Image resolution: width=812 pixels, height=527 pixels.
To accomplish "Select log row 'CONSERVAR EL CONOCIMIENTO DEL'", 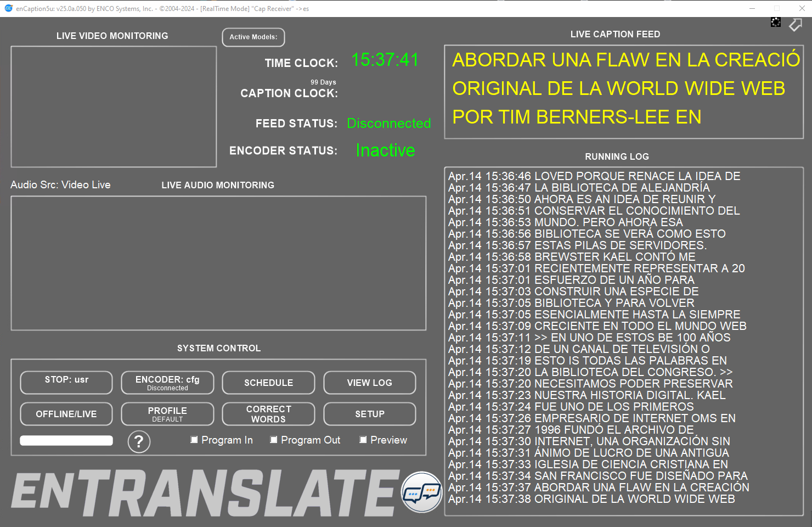I will point(594,211).
